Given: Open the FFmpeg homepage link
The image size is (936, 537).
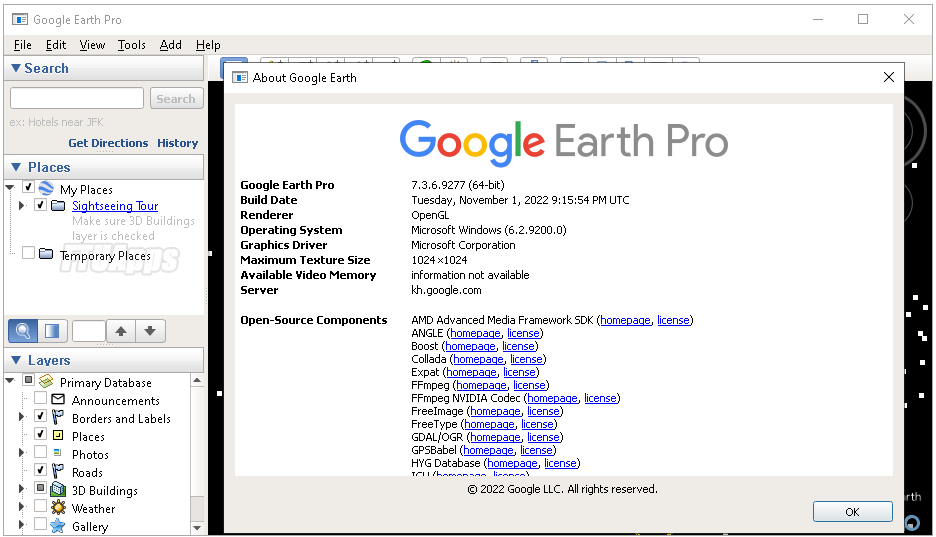Looking at the screenshot, I should pos(481,385).
